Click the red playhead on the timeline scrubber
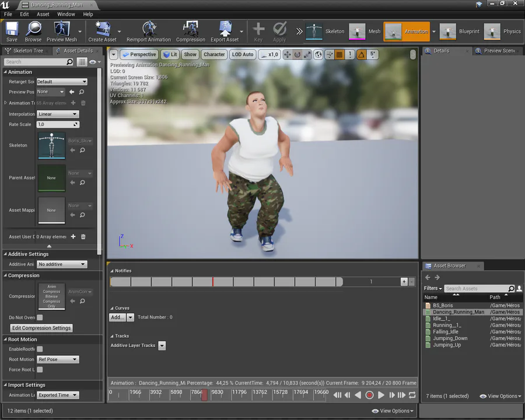Viewport: 525px width, 420px height. (x=204, y=395)
